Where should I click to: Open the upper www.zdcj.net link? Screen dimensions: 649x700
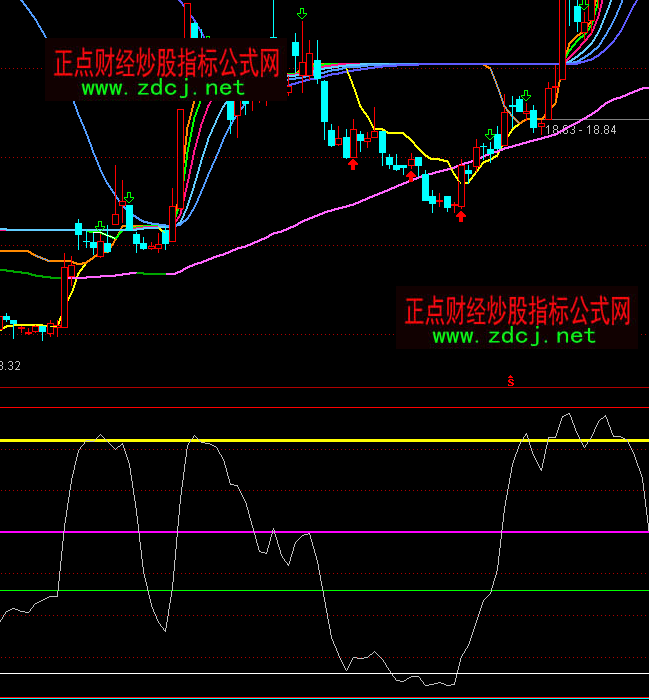pos(163,89)
